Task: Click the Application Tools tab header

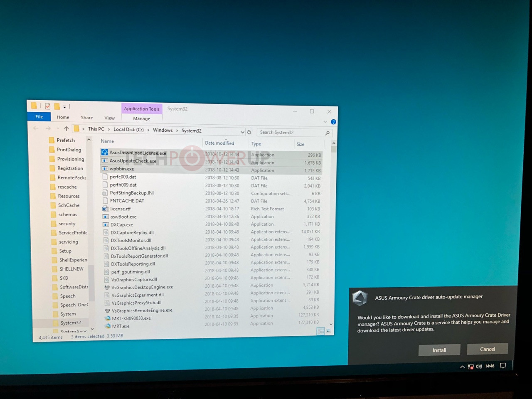Action: click(x=142, y=109)
